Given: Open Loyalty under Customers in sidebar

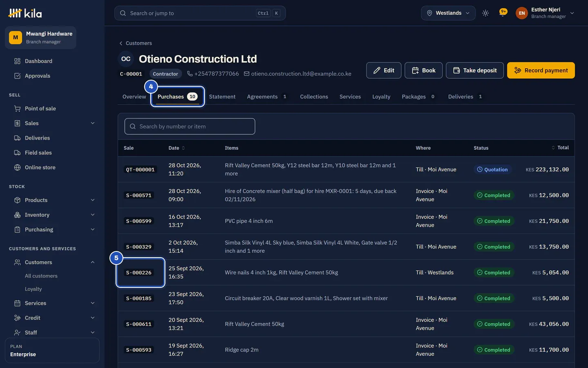Looking at the screenshot, I should point(33,289).
